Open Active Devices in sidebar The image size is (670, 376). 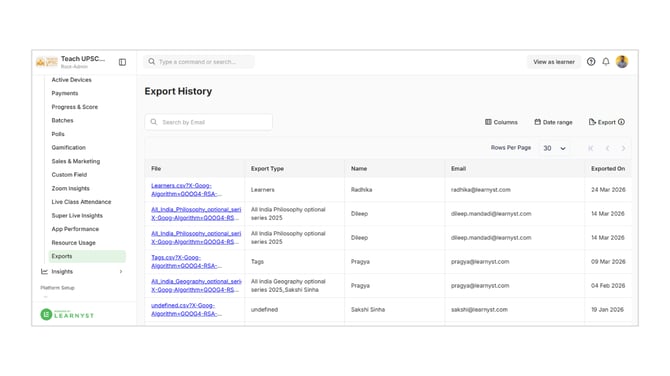(x=71, y=80)
